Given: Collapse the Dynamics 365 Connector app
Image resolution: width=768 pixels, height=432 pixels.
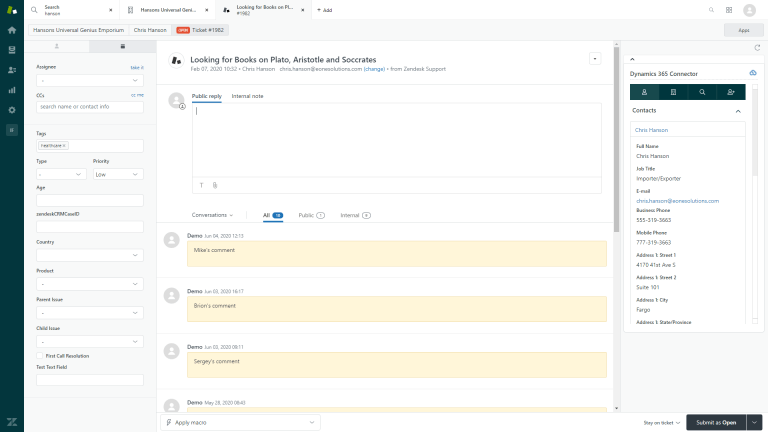Looking at the screenshot, I should click(x=632, y=59).
